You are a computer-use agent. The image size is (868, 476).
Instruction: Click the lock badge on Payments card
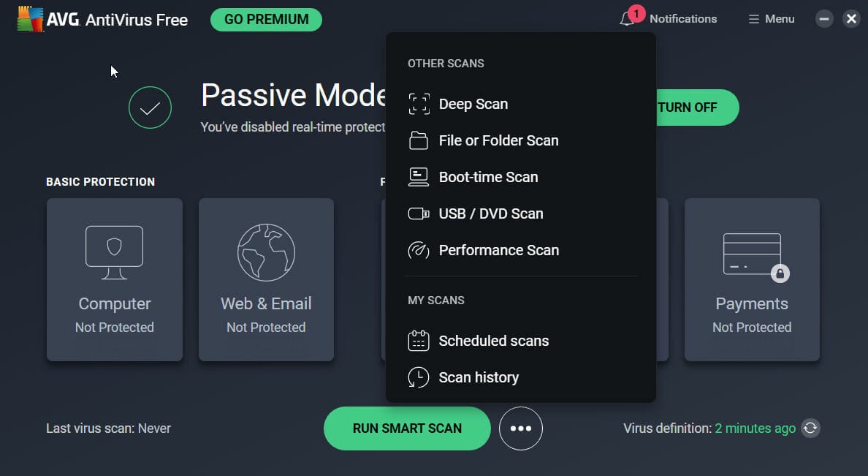point(780,273)
